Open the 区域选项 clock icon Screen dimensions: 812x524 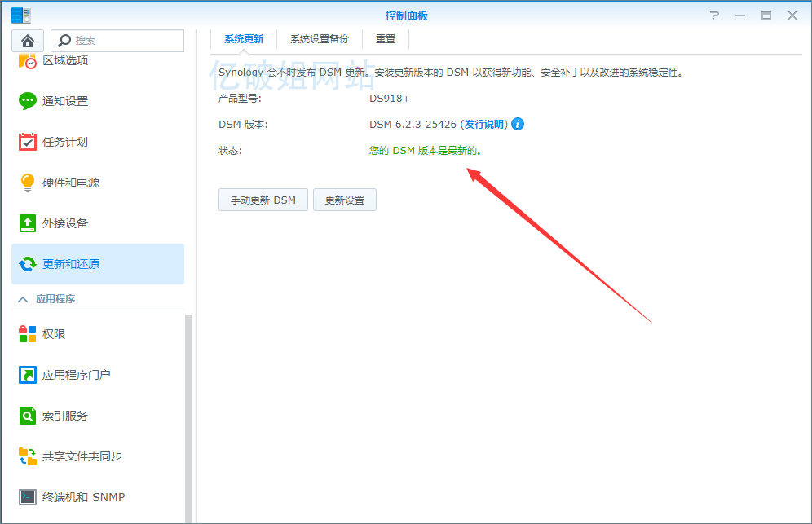[x=28, y=60]
